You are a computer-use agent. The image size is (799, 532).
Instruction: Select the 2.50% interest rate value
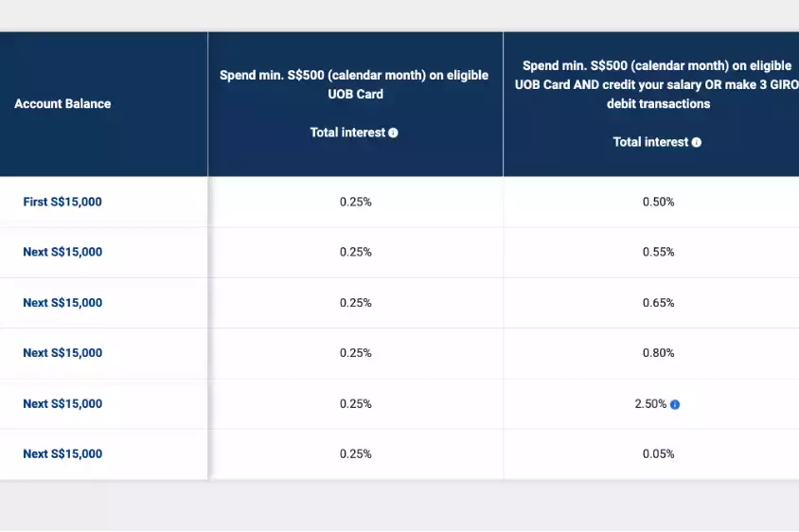click(x=651, y=404)
